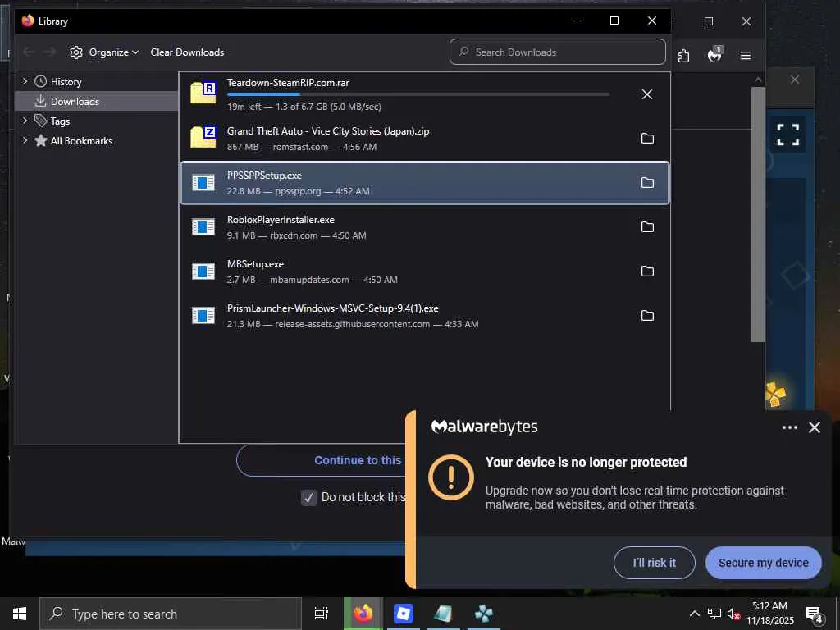The height and width of the screenshot is (630, 840).
Task: Open folder for Grand Theft Auto zip
Action: (647, 138)
